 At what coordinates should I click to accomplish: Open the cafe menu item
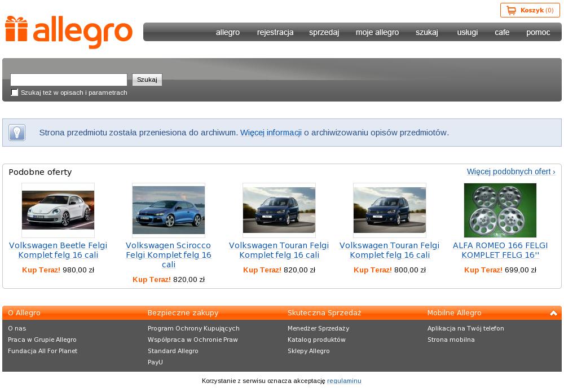502,32
